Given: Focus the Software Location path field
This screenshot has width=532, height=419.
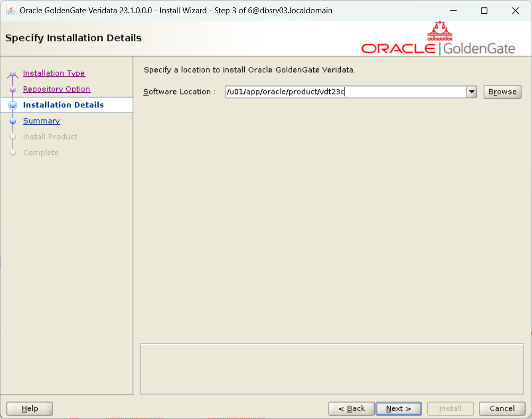Looking at the screenshot, I should point(346,92).
